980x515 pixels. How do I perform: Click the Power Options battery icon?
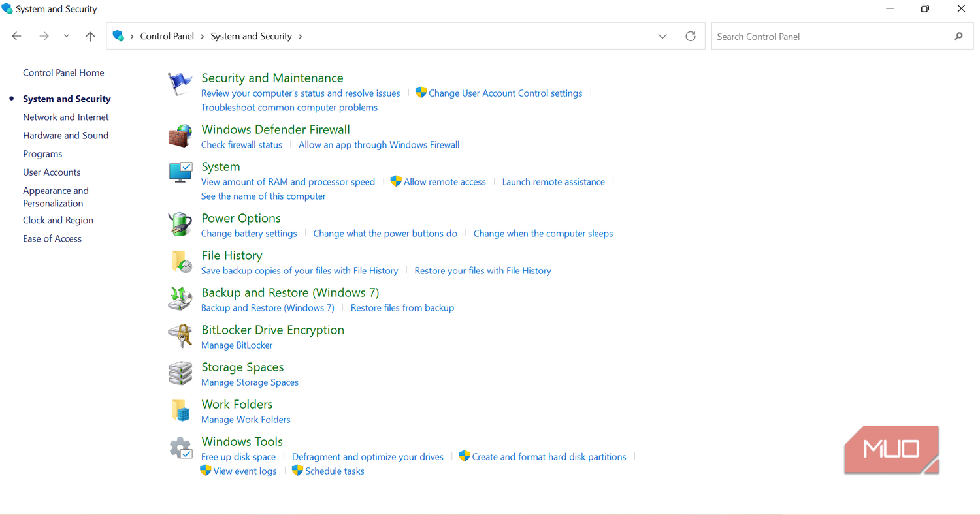pyautogui.click(x=180, y=225)
